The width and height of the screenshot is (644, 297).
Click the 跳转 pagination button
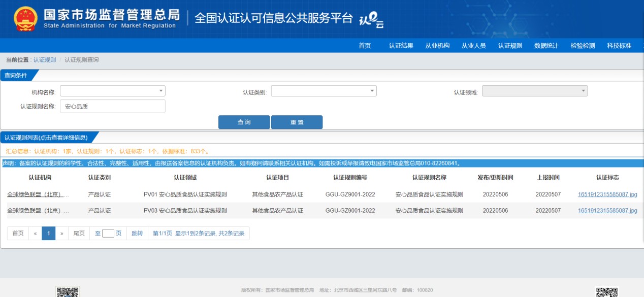point(137,234)
